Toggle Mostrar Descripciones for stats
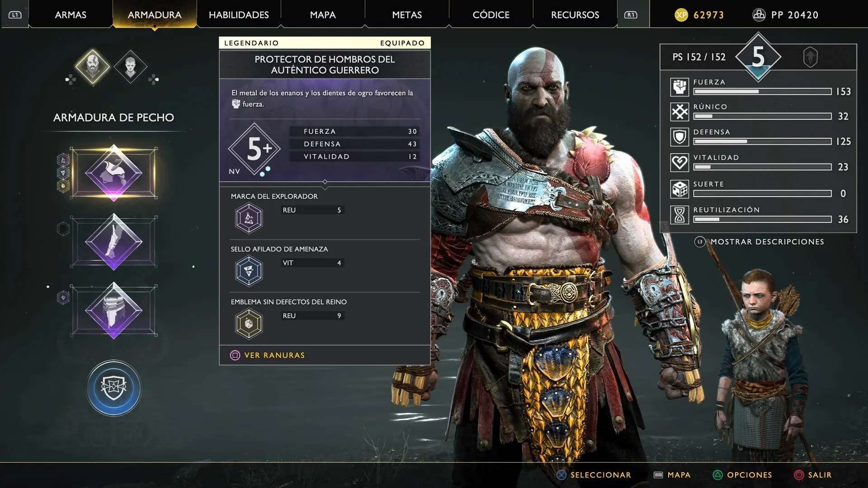Image resolution: width=868 pixels, height=488 pixels. (759, 242)
